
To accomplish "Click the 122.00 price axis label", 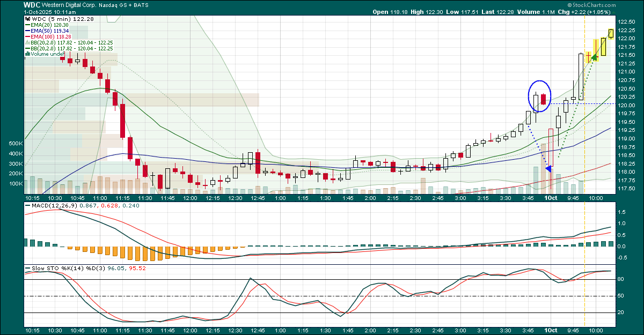I will [x=626, y=39].
